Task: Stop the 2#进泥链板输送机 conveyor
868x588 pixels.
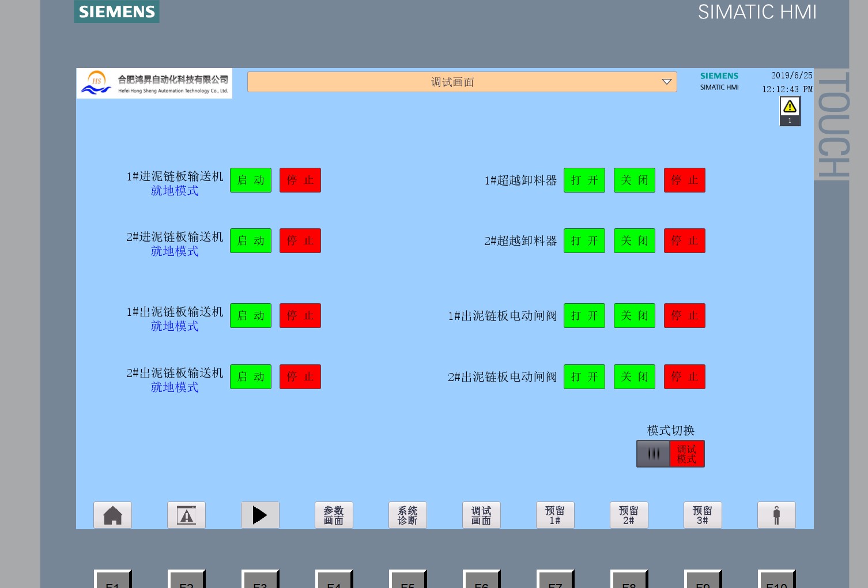Action: pyautogui.click(x=300, y=240)
